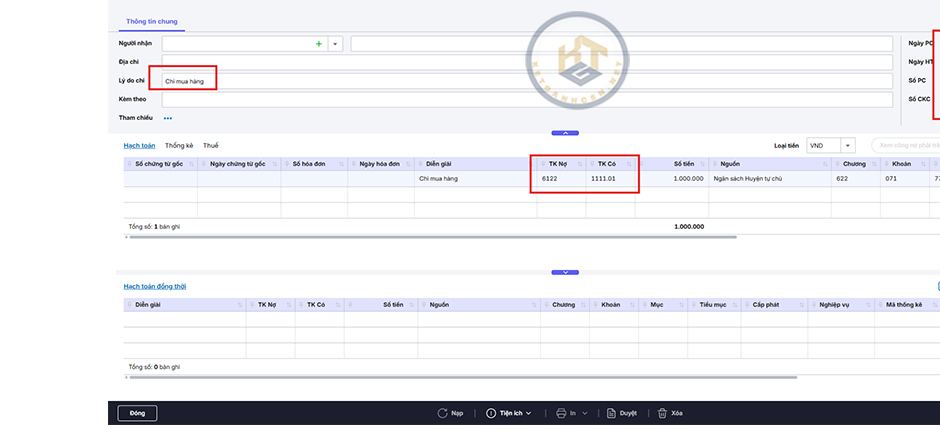
Task: Open the Người nhận dropdown arrow
Action: (x=334, y=44)
